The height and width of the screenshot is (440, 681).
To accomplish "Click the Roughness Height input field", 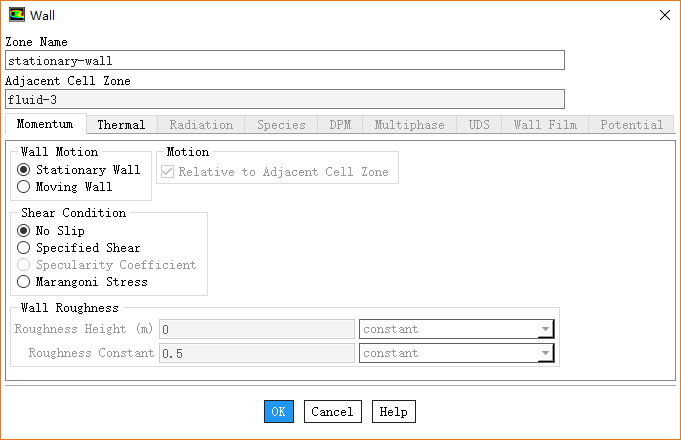I will [256, 329].
